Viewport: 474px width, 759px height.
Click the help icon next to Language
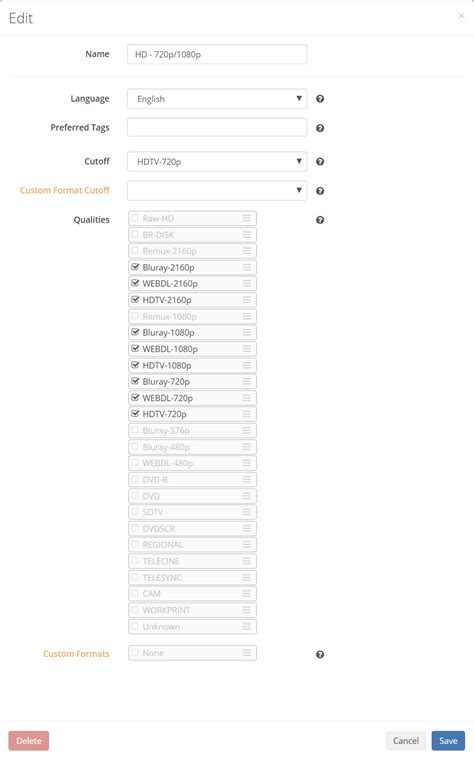pyautogui.click(x=320, y=99)
